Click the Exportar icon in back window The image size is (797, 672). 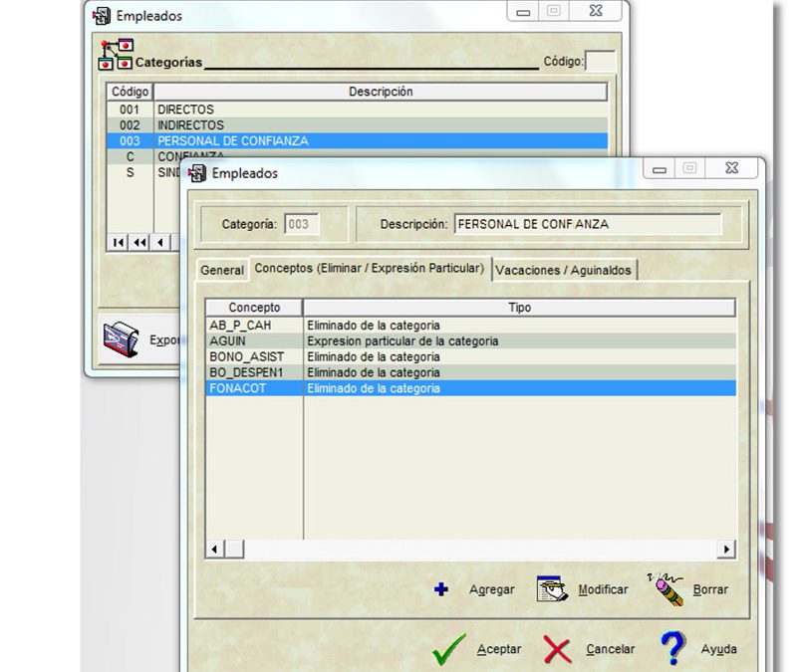pos(121,339)
